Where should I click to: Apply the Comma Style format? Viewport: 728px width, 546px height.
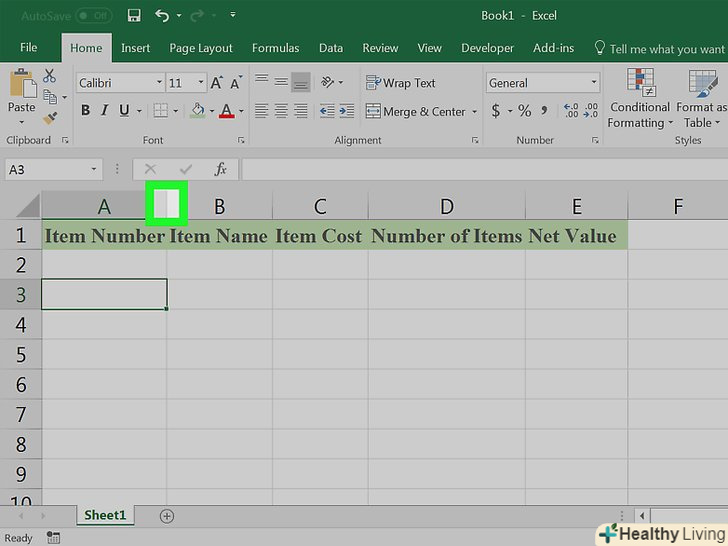point(544,110)
